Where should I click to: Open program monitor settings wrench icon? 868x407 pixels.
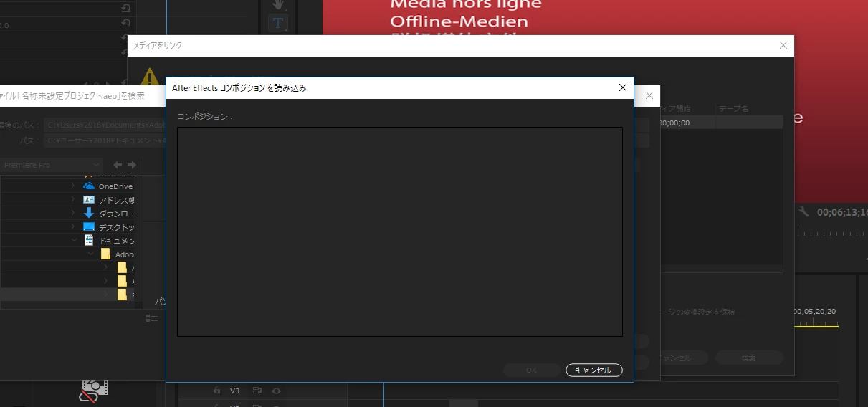point(803,212)
